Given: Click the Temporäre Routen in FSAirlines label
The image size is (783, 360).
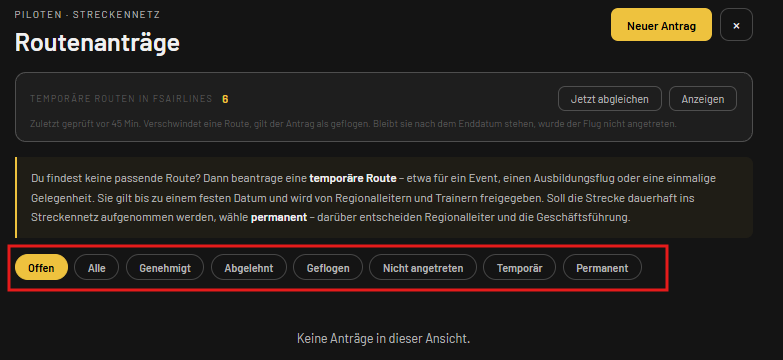Looking at the screenshot, I should tap(121, 99).
